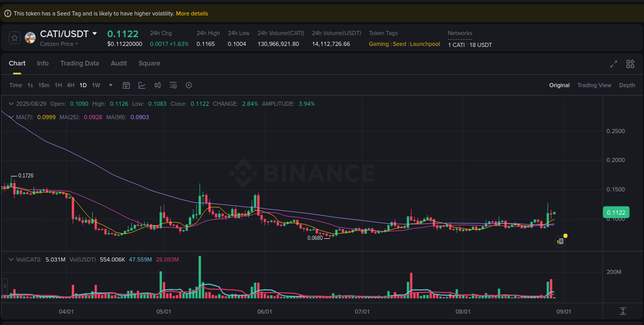Select the chart style icon

[142, 85]
